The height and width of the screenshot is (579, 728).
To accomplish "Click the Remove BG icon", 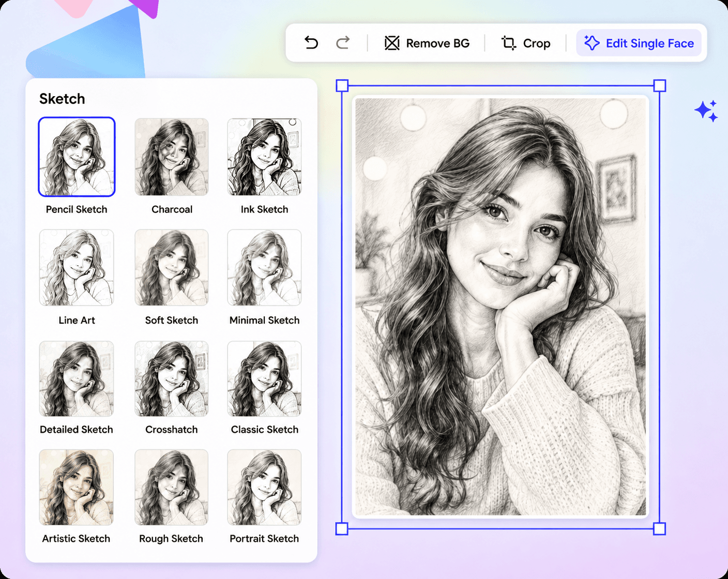I will click(392, 43).
